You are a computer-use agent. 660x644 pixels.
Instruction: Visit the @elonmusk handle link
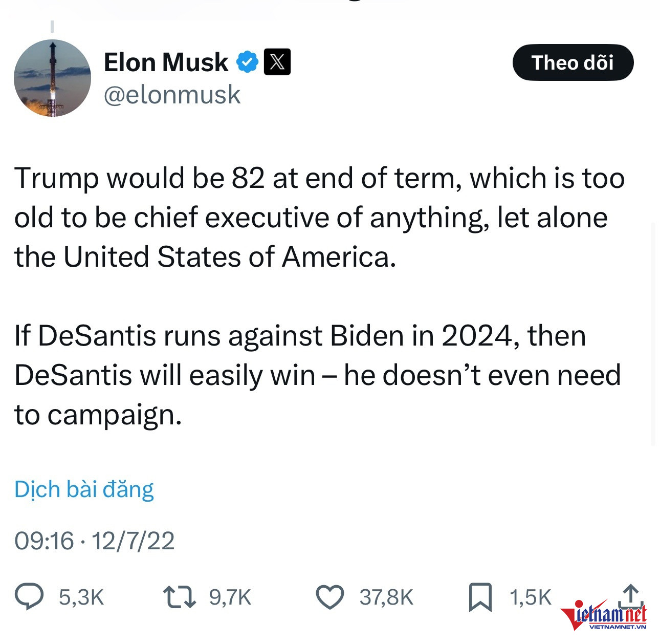172,95
